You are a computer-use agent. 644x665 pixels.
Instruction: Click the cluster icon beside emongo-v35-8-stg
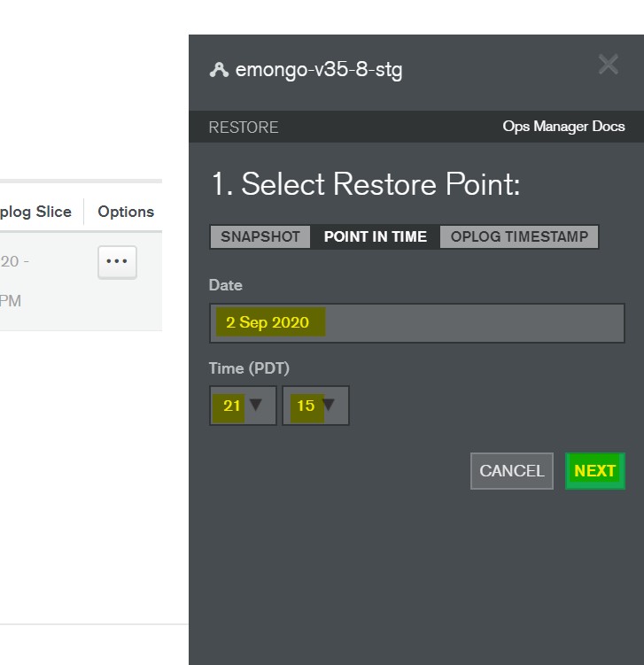pos(219,70)
